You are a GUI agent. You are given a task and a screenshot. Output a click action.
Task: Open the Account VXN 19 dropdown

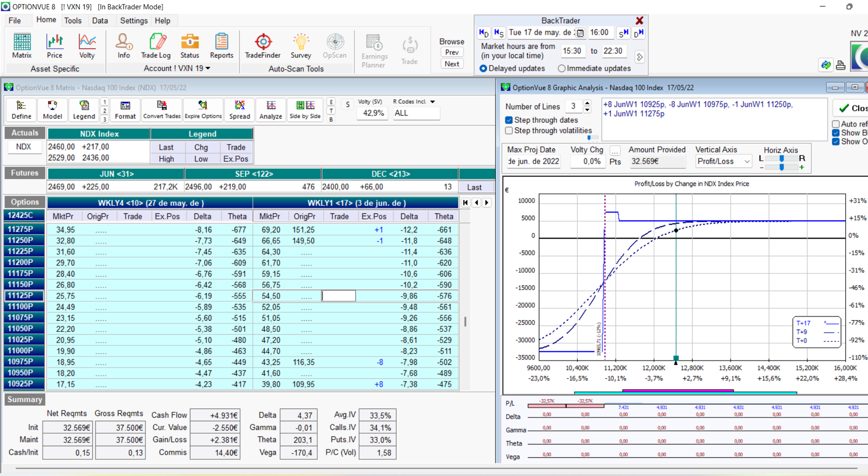pos(177,68)
